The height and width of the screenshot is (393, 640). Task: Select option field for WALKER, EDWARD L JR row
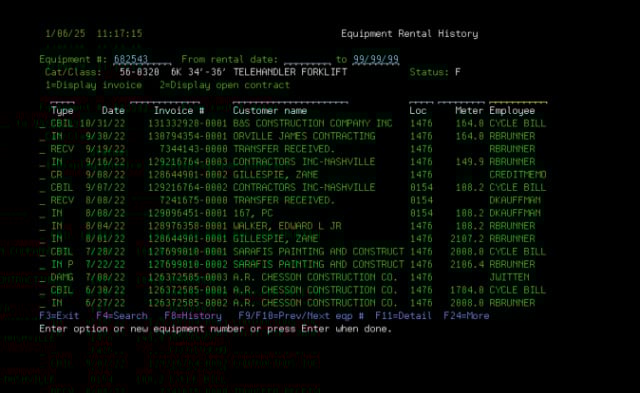[42, 226]
